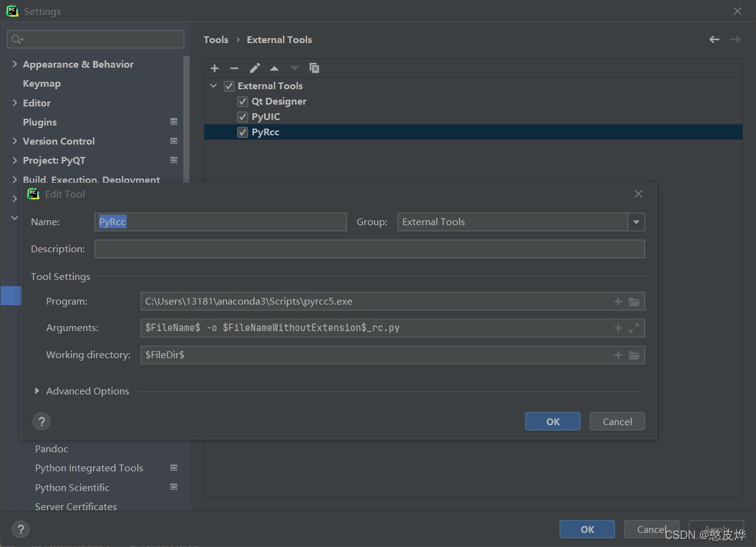Move tool down with down arrow
This screenshot has width=756, height=547.
pos(294,68)
